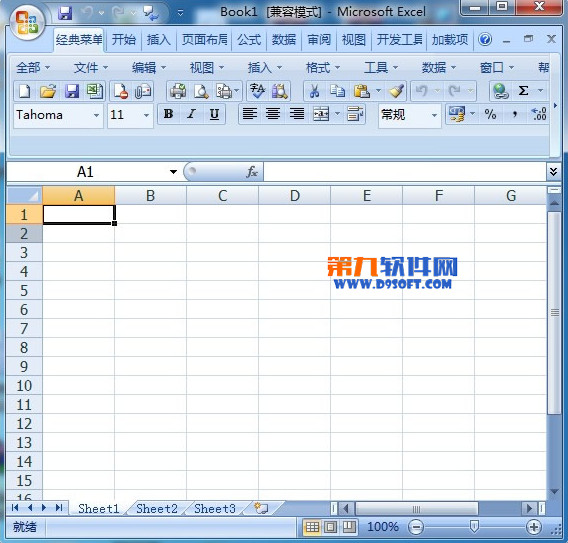
Task: Open the 编辑 menu
Action: pyautogui.click(x=149, y=67)
